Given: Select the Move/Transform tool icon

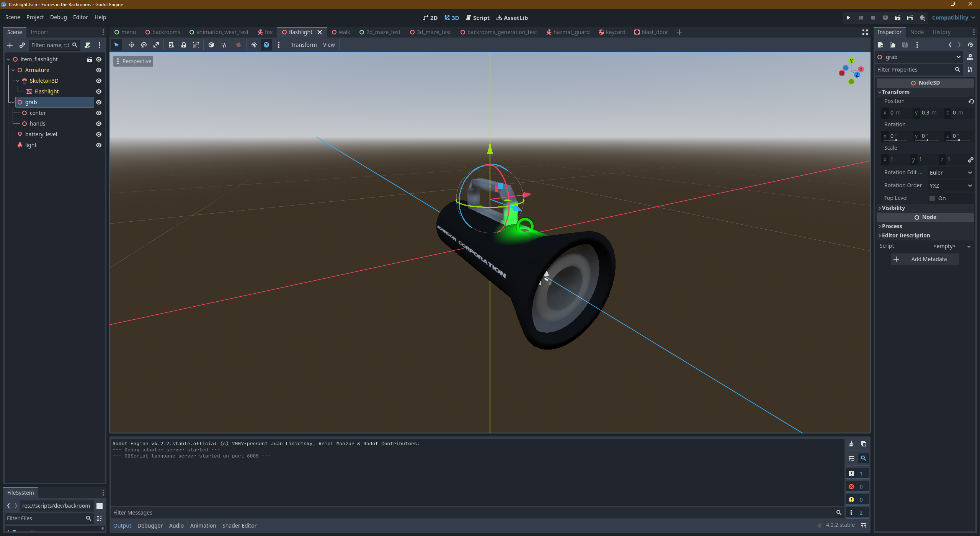Looking at the screenshot, I should click(131, 44).
